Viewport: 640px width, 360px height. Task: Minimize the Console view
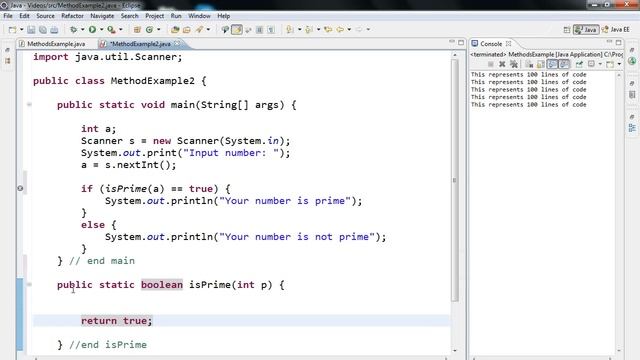click(609, 42)
